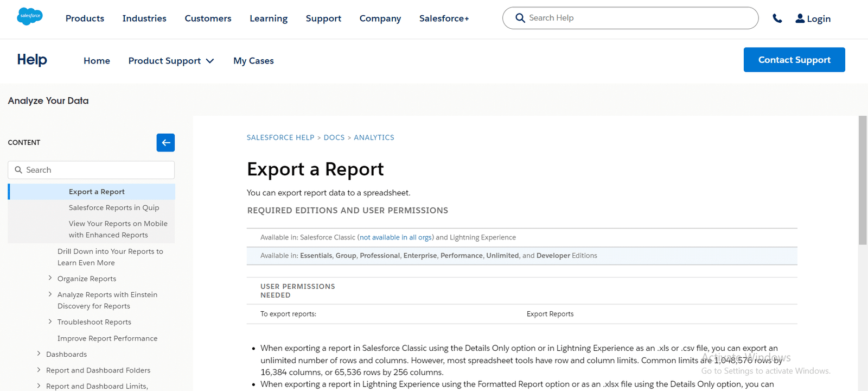Click the Help heading link

(32, 59)
